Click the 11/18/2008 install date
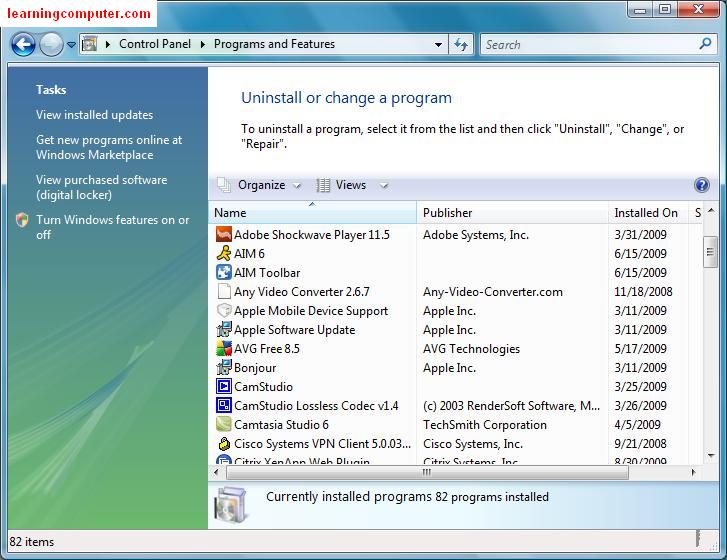Viewport: 727px width, 560px height. coord(643,292)
